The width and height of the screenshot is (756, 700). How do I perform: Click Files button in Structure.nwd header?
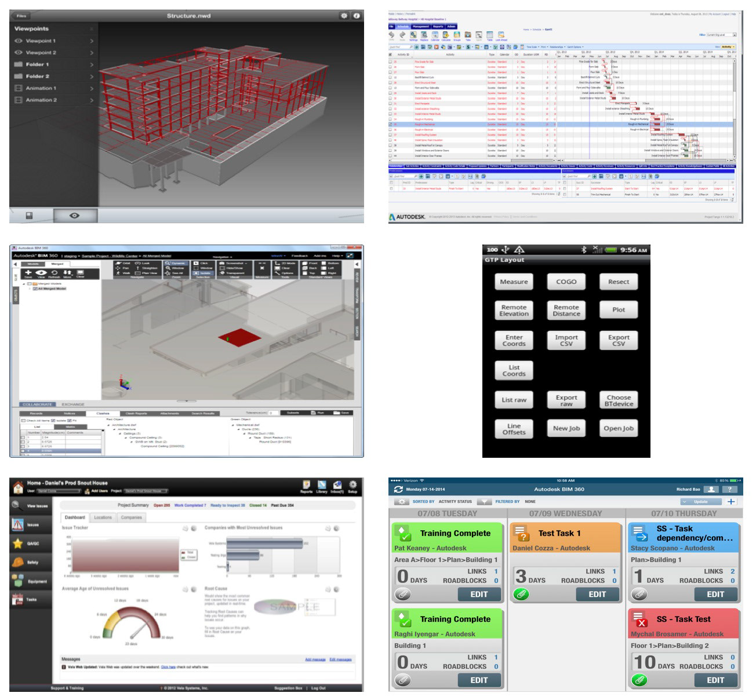[21, 16]
